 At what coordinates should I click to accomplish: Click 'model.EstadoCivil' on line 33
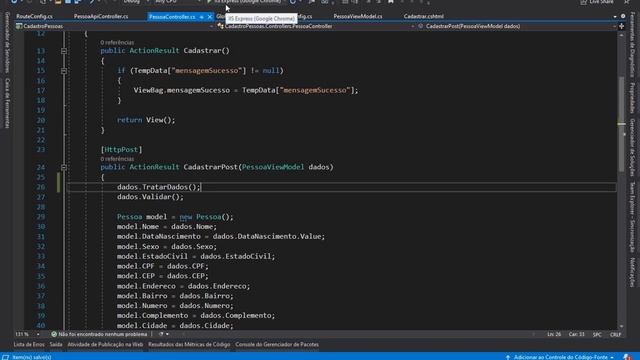pos(152,256)
